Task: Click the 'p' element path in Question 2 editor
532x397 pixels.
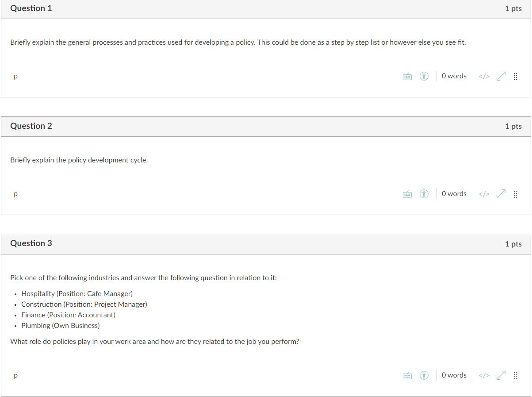Action: [16, 194]
